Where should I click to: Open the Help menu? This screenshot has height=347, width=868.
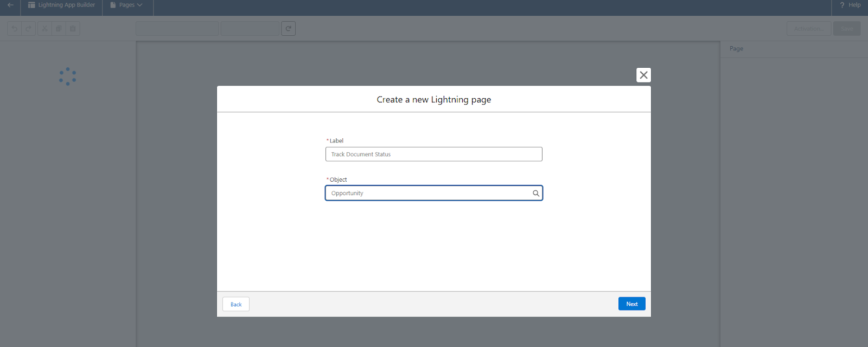(x=850, y=5)
